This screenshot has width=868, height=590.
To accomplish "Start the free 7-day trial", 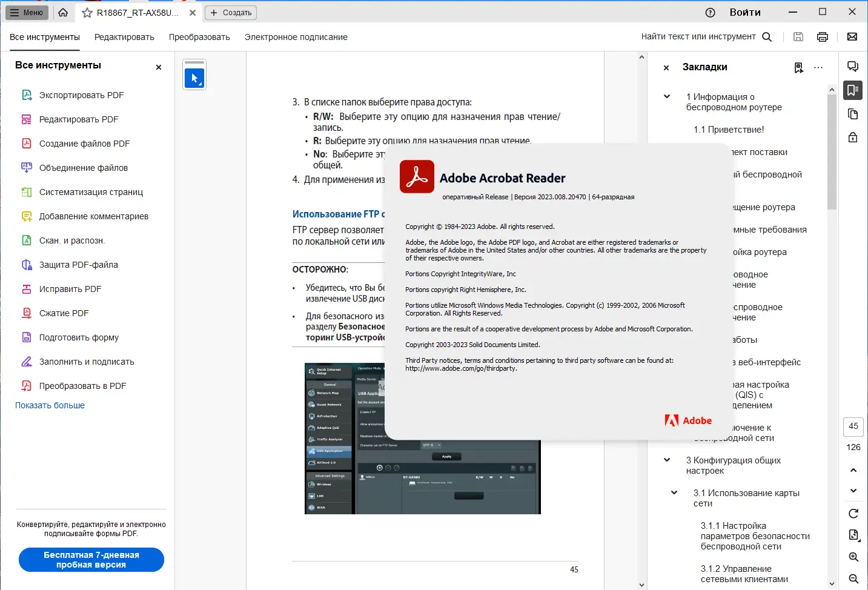I will [x=91, y=560].
